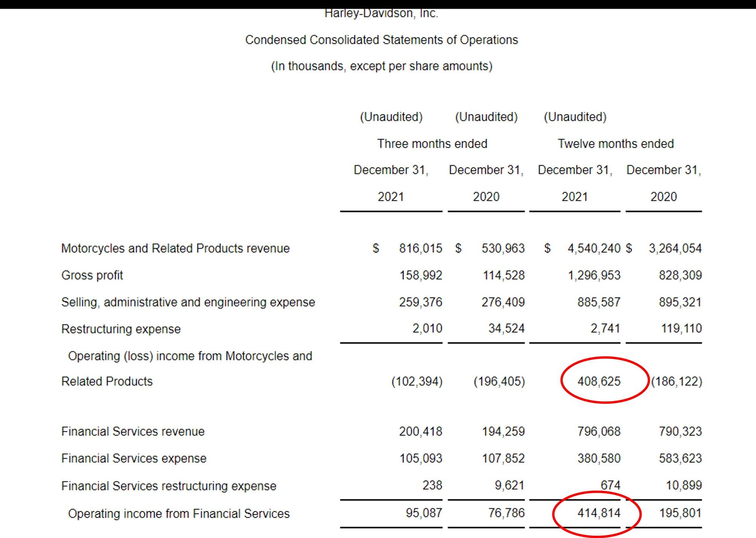Click the 816,015 Motorcycles revenue value

click(x=420, y=248)
